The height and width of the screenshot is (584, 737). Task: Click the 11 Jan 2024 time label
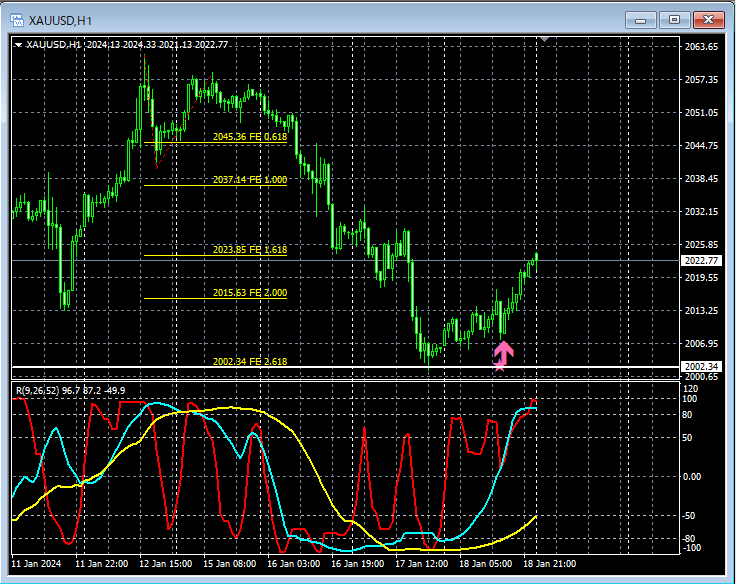pos(36,563)
